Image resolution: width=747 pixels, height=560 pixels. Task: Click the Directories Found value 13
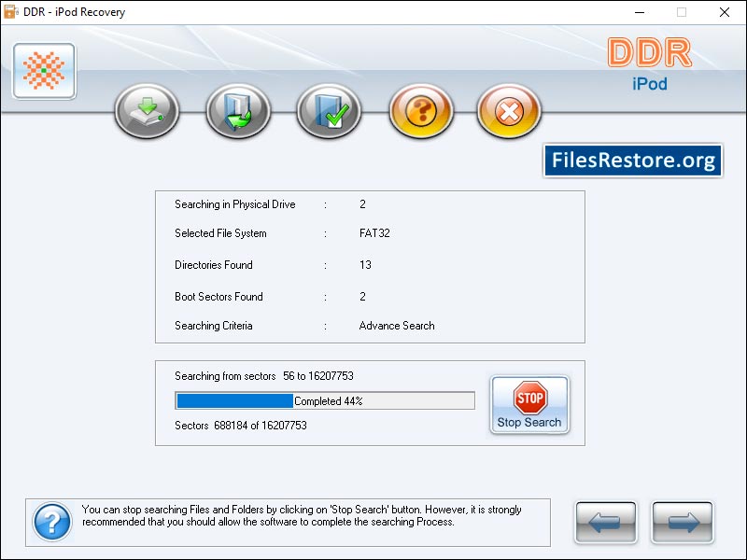click(x=365, y=265)
